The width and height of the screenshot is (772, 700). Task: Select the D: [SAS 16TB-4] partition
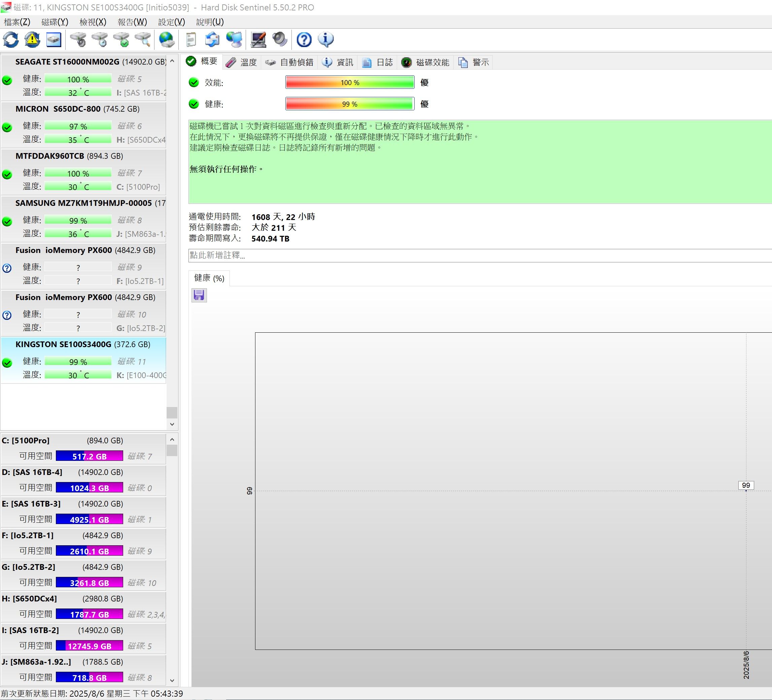click(x=83, y=480)
